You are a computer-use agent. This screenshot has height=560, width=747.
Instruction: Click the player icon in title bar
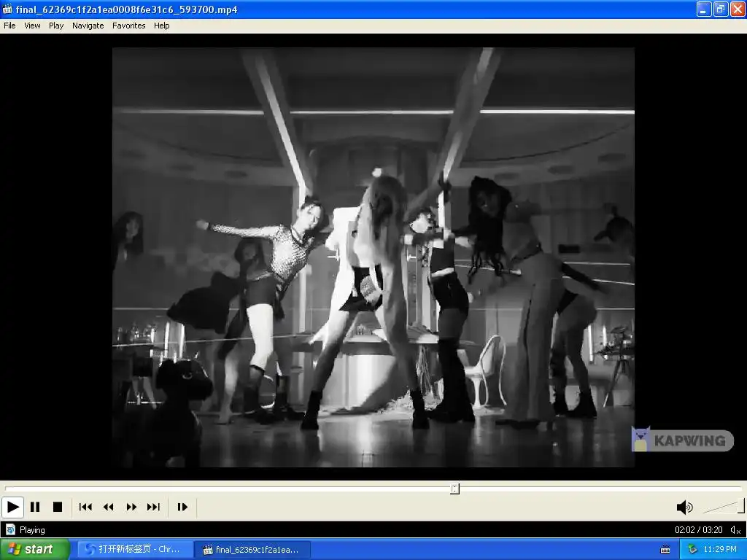7,9
